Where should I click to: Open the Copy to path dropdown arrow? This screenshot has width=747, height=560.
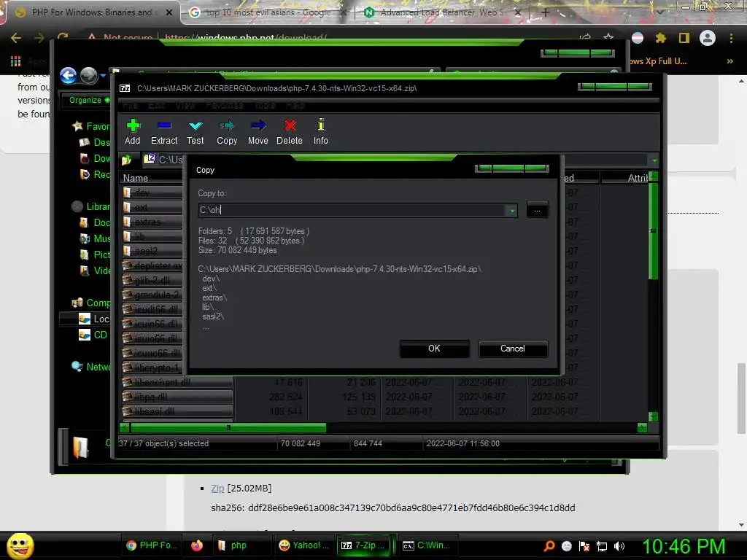512,210
